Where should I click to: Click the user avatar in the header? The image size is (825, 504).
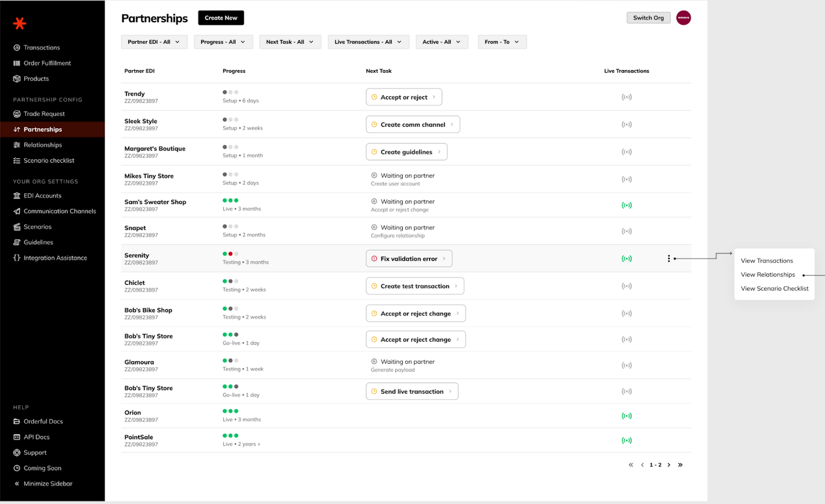(683, 18)
